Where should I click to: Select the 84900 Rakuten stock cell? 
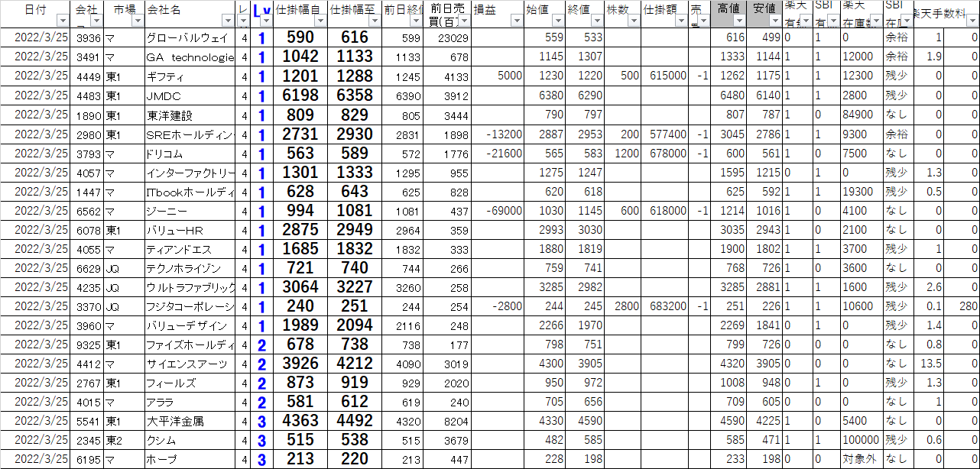(x=862, y=115)
